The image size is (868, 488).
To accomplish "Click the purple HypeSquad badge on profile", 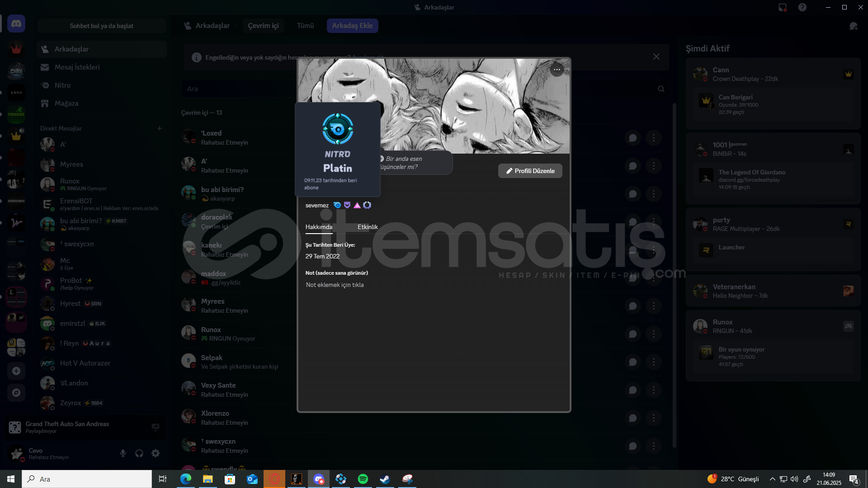I will tap(347, 205).
